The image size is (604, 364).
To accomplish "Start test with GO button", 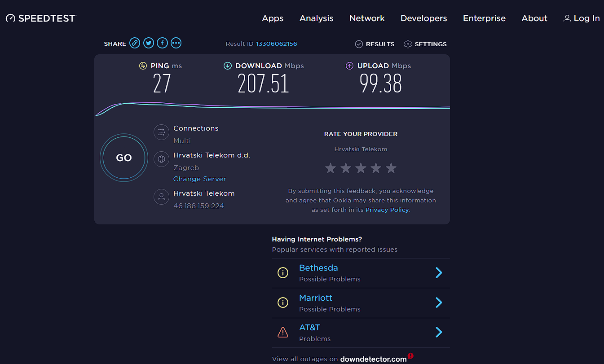I will coord(124,158).
